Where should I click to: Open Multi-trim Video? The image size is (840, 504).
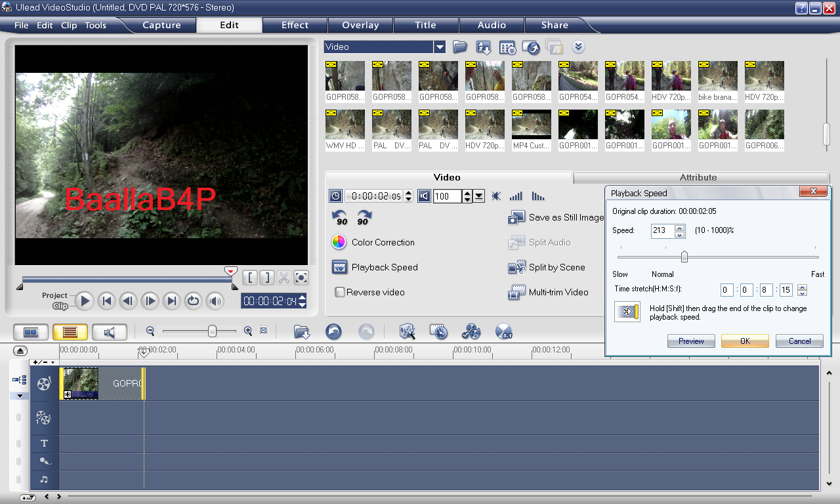(x=548, y=292)
